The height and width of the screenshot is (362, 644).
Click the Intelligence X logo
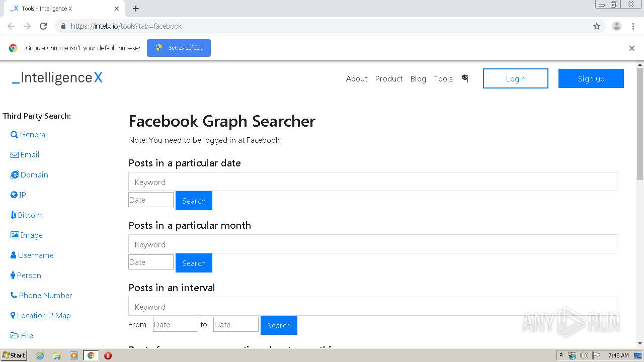(57, 78)
